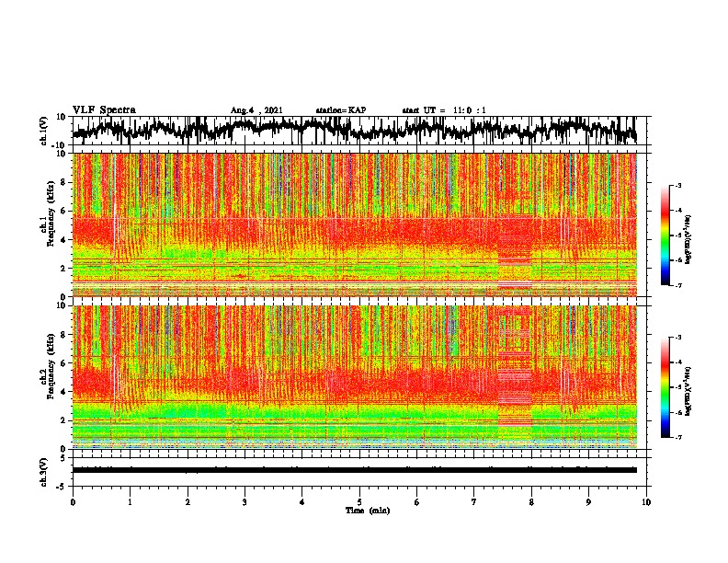
Task: Click the "-3" label on ch.2 colorbar
Action: pyautogui.click(x=678, y=338)
